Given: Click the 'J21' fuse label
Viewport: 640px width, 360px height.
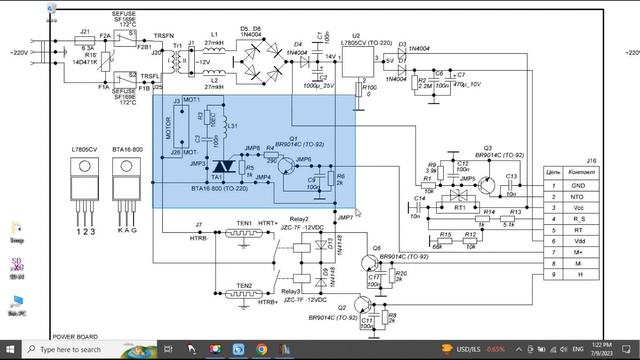Looking at the screenshot, I should click(x=84, y=31).
